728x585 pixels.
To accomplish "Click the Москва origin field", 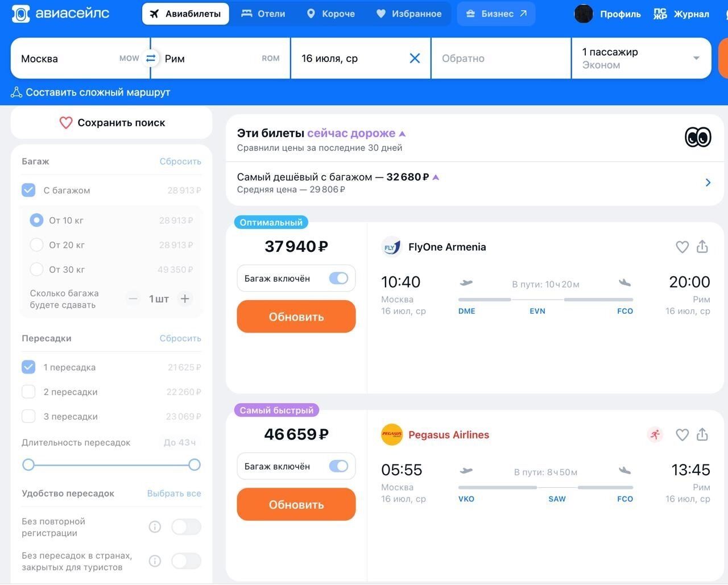I will [80, 58].
